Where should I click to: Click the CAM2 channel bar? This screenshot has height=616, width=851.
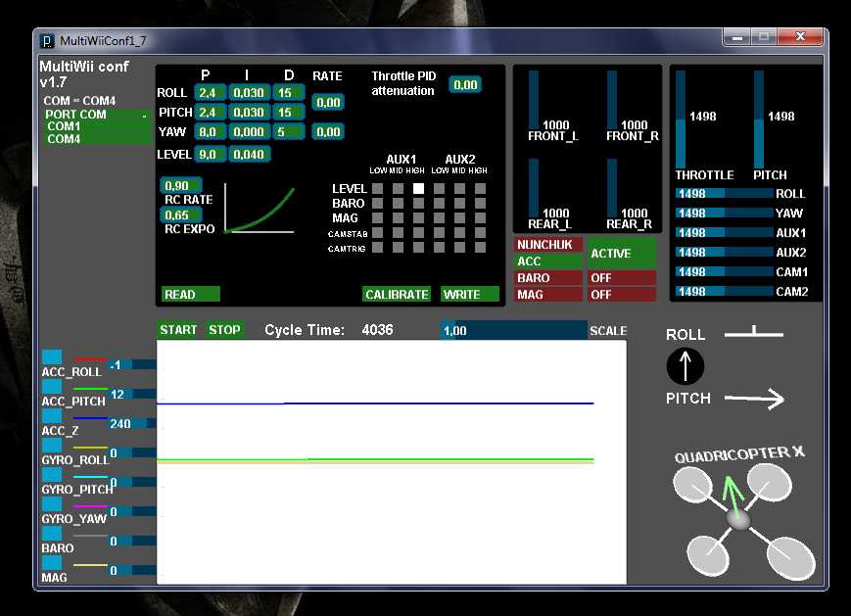click(725, 291)
